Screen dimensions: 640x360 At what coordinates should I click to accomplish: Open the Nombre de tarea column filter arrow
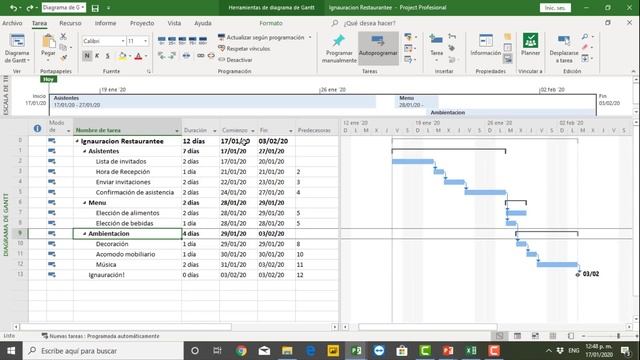[177, 131]
